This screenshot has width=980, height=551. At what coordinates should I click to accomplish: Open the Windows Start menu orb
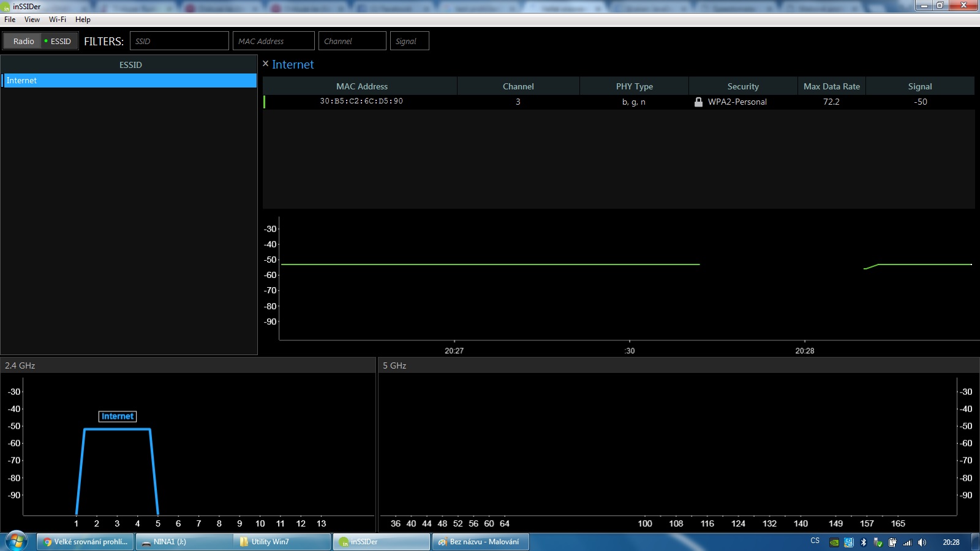point(16,542)
